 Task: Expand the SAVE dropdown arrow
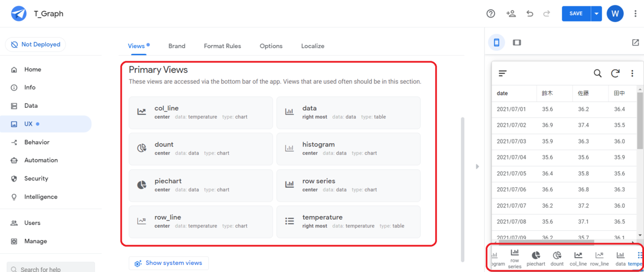tap(596, 13)
